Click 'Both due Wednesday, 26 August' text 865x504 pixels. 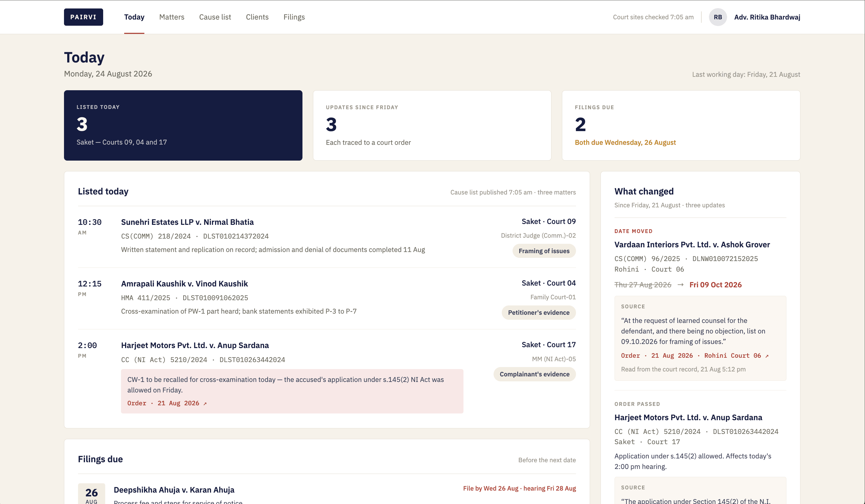tap(625, 142)
